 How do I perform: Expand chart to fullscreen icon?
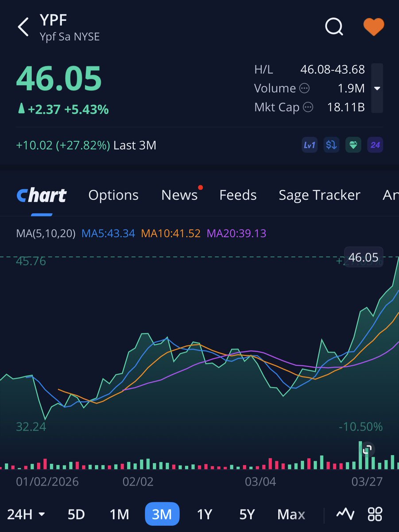tap(366, 450)
